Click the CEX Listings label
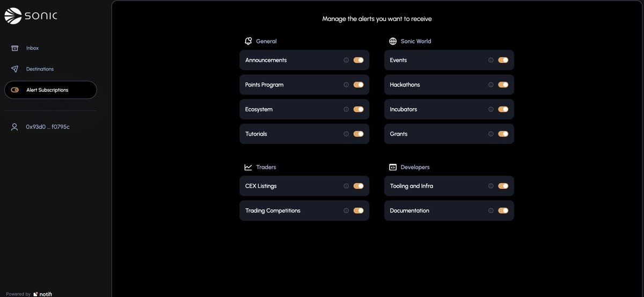Viewport: 644px width, 297px height. [261, 186]
